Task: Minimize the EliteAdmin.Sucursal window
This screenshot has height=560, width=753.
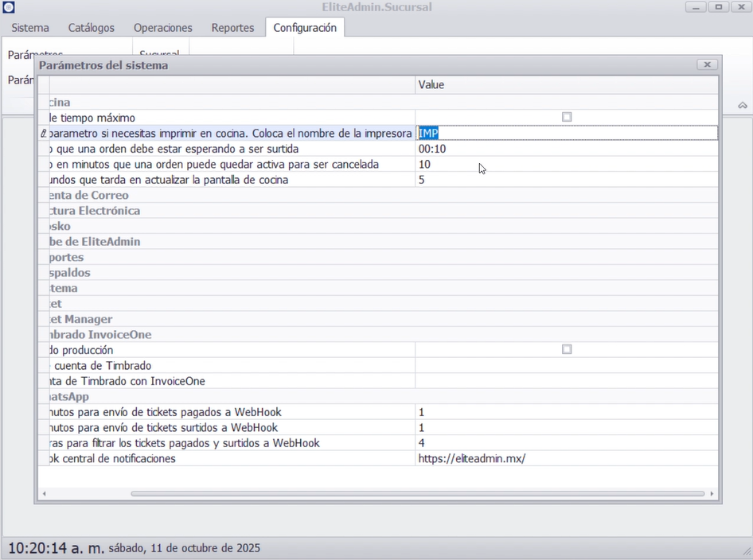Action: 696,7
